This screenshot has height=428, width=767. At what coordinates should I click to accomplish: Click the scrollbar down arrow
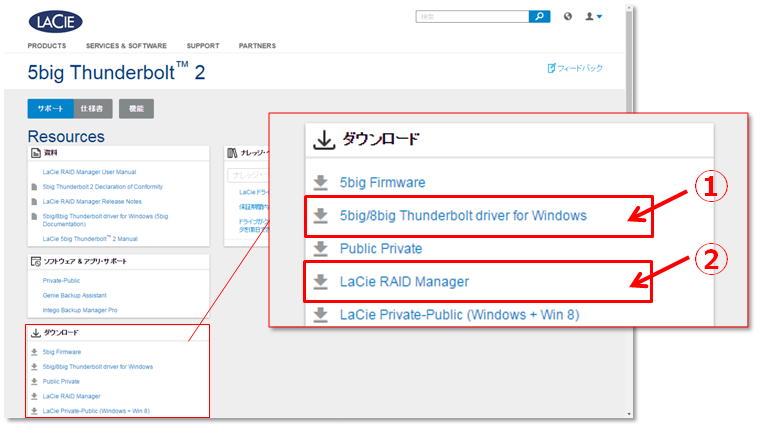630,414
